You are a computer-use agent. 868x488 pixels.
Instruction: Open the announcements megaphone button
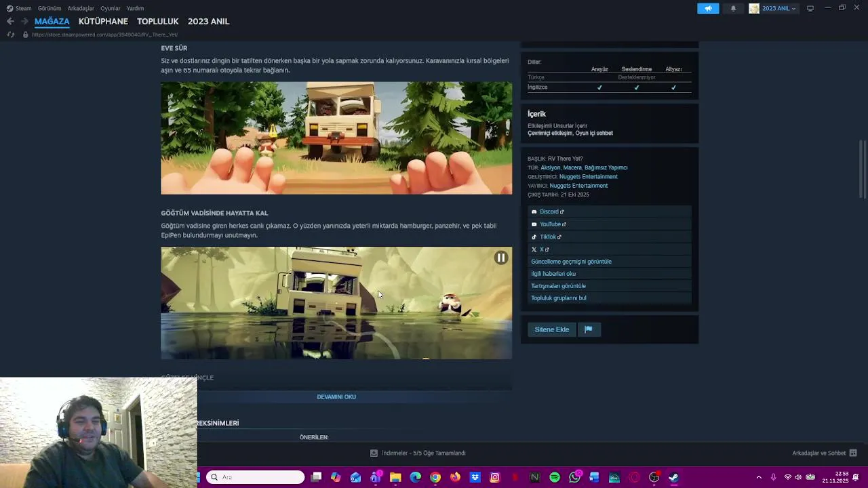coord(708,8)
